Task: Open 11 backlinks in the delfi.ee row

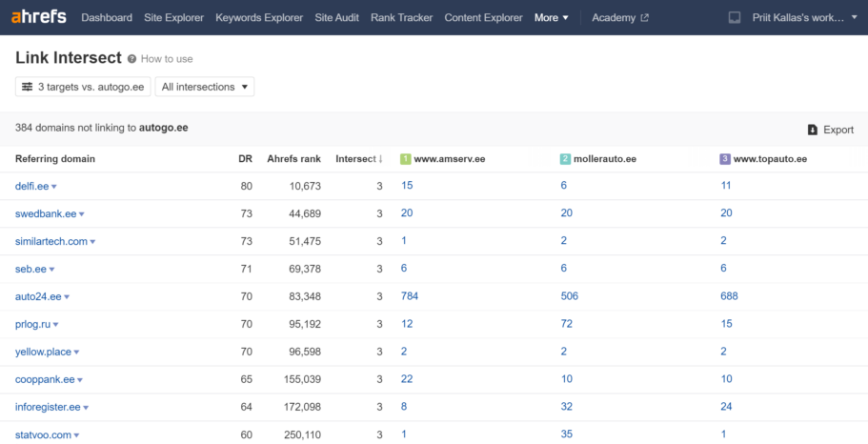Action: point(726,185)
